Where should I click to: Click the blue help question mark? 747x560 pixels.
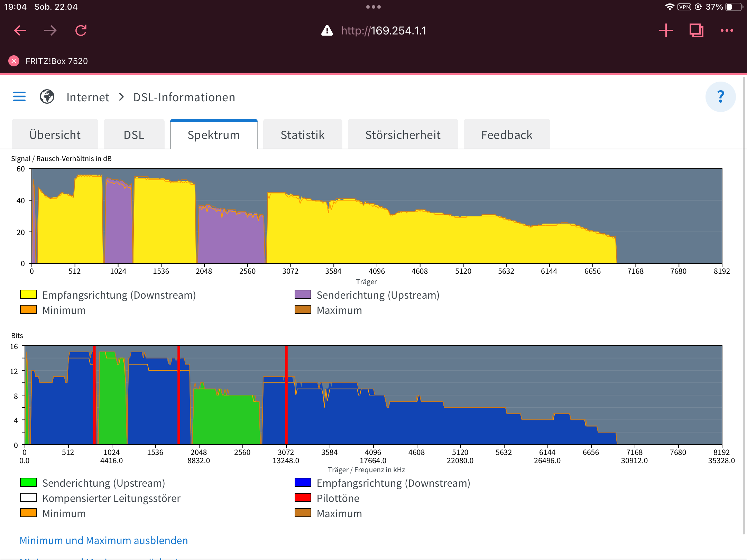(x=720, y=97)
